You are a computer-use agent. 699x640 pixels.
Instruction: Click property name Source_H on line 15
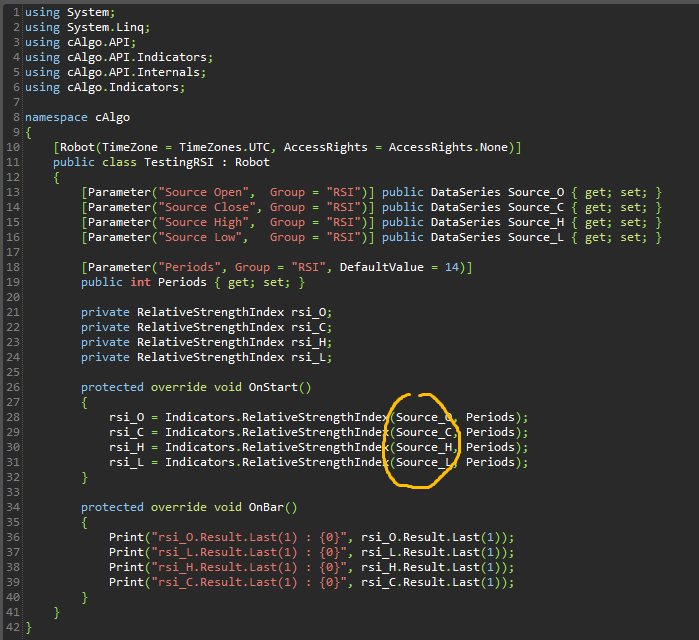(x=536, y=222)
